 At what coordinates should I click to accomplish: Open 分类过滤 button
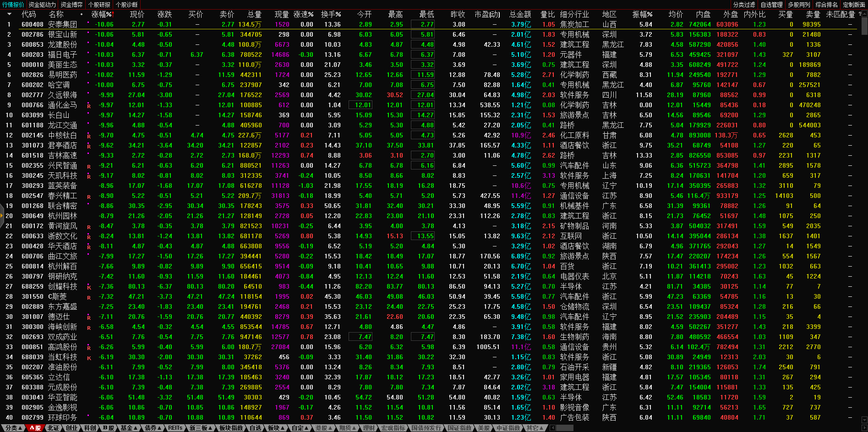coord(744,5)
